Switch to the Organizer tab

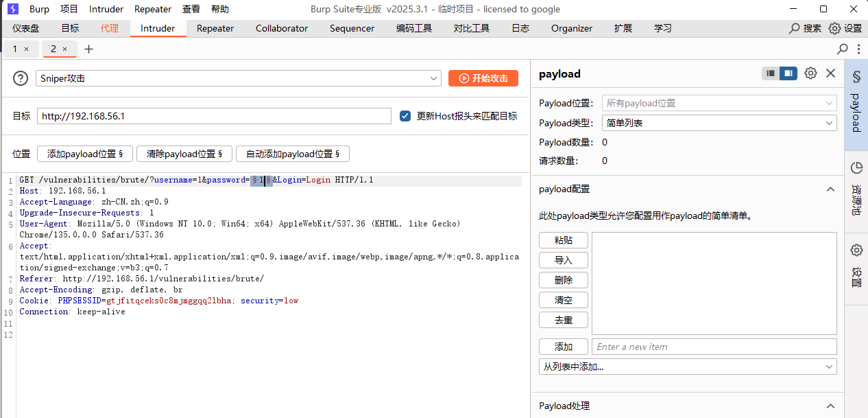tap(572, 28)
